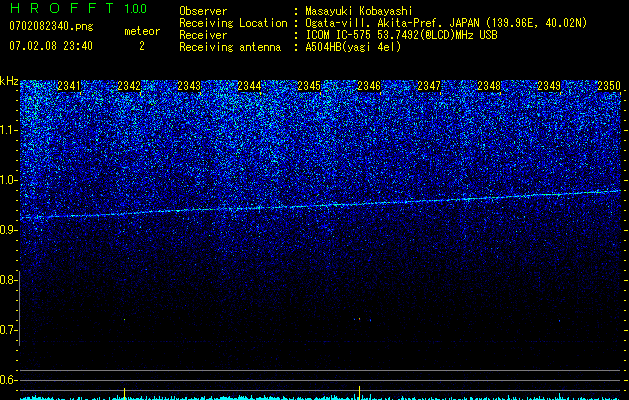Click the 0.7 frequency axis label
The image size is (629, 400).
7,330
